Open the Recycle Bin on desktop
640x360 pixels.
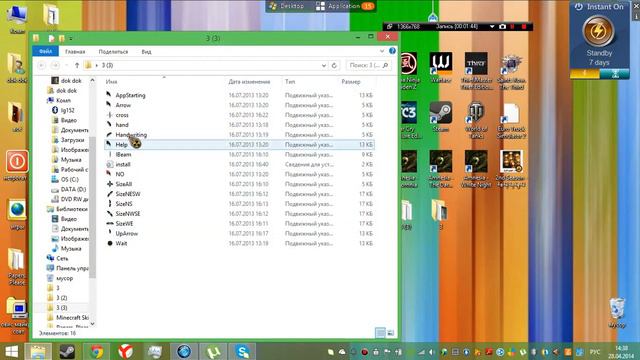pyautogui.click(x=617, y=313)
